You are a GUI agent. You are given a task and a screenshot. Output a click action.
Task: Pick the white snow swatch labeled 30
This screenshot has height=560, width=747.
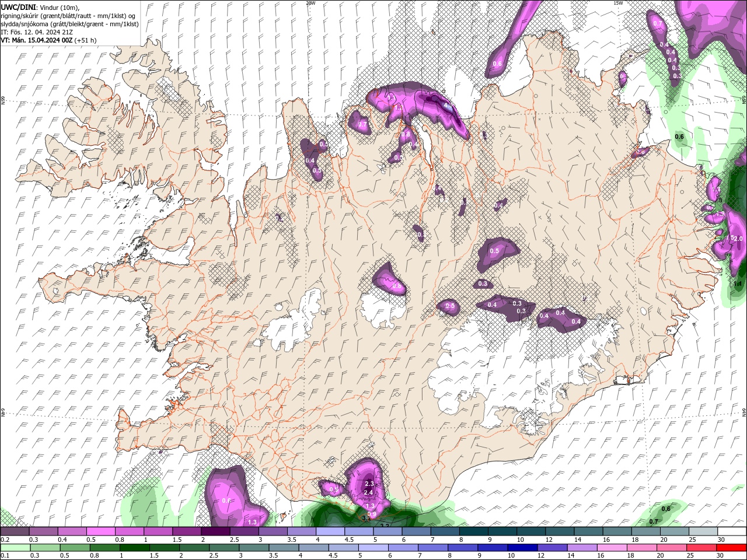point(732,531)
